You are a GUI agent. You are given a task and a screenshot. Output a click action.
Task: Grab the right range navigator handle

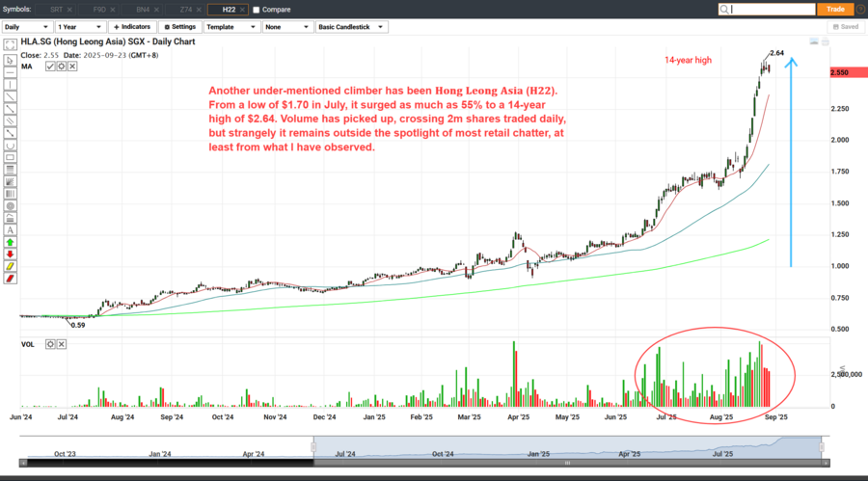pyautogui.click(x=822, y=447)
